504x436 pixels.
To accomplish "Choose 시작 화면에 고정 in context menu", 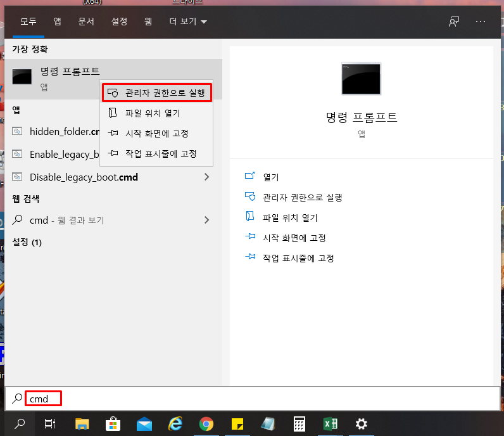I will 157,133.
